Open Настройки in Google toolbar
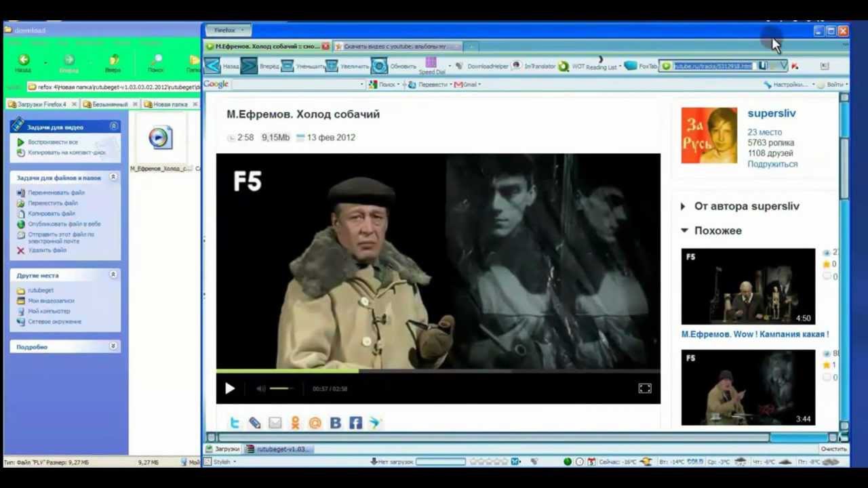Viewport: 868px width, 488px height. click(789, 85)
